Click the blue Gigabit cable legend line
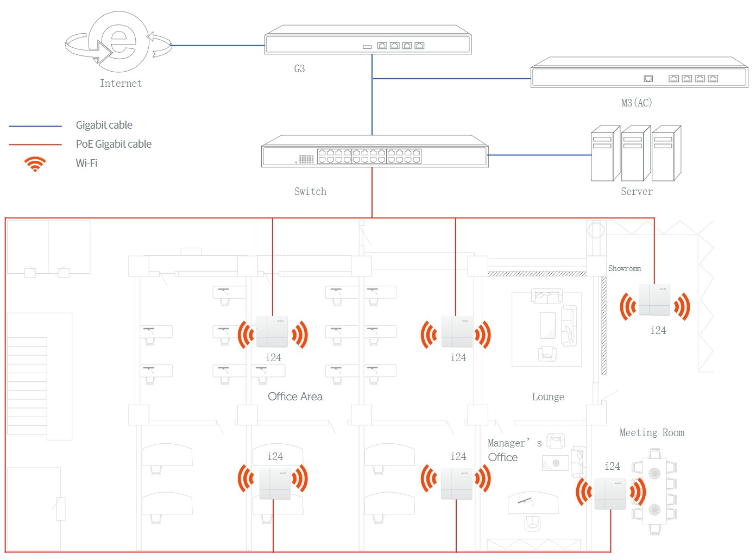The width and height of the screenshot is (756, 560). [35, 127]
